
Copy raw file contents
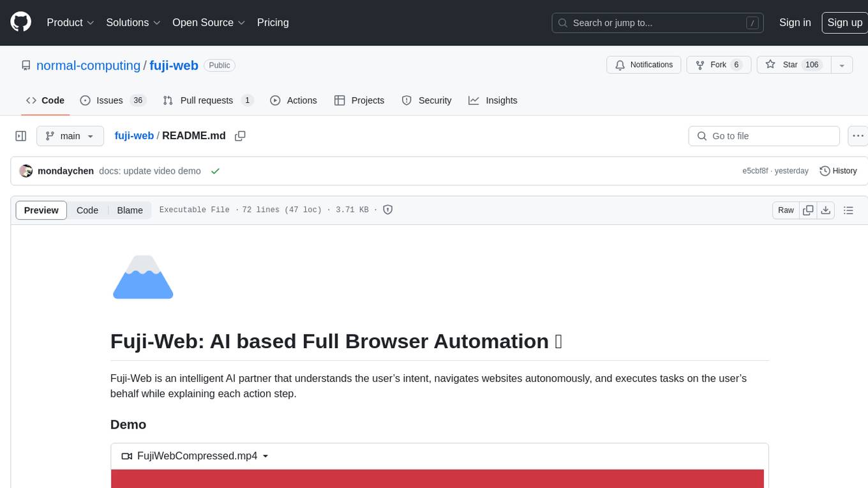pyautogui.click(x=808, y=210)
